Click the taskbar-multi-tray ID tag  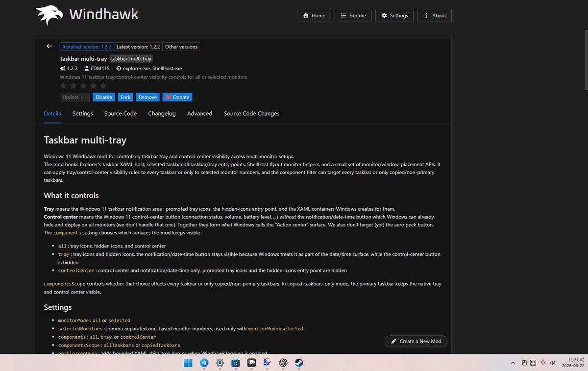tap(131, 59)
